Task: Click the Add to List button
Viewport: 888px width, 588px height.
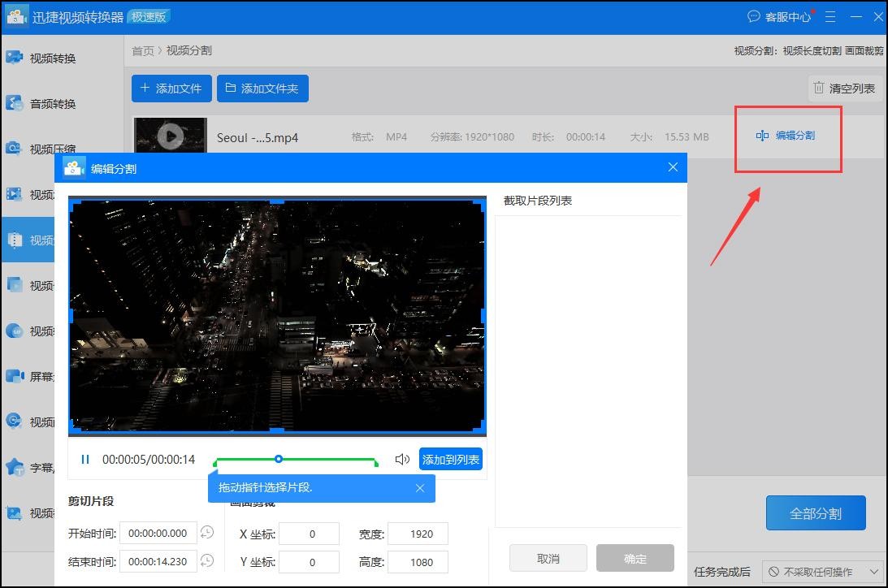Action: click(451, 460)
